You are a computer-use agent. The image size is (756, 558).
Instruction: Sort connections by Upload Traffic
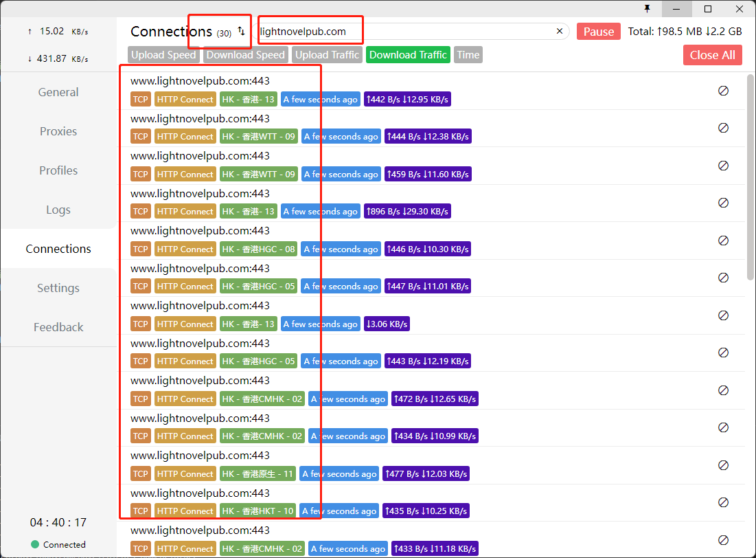click(x=328, y=54)
